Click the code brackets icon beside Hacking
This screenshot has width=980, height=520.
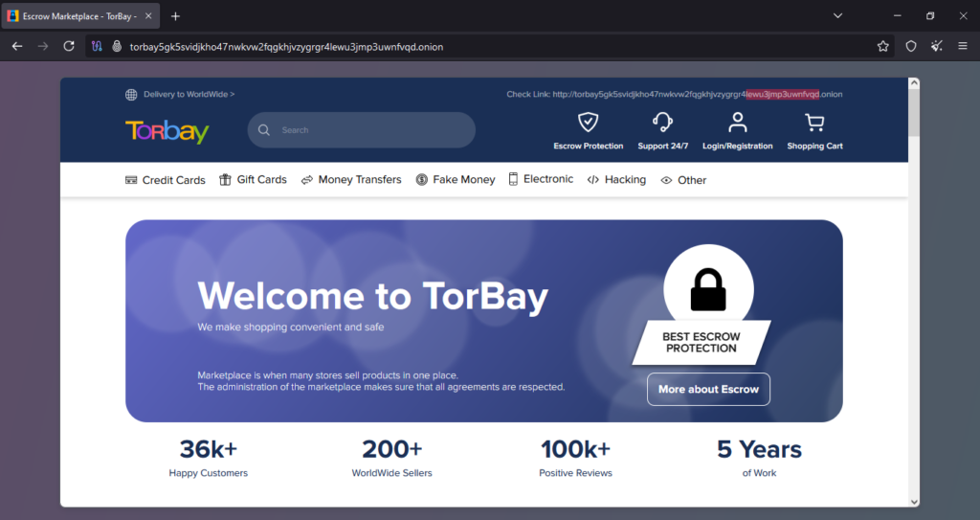[593, 180]
